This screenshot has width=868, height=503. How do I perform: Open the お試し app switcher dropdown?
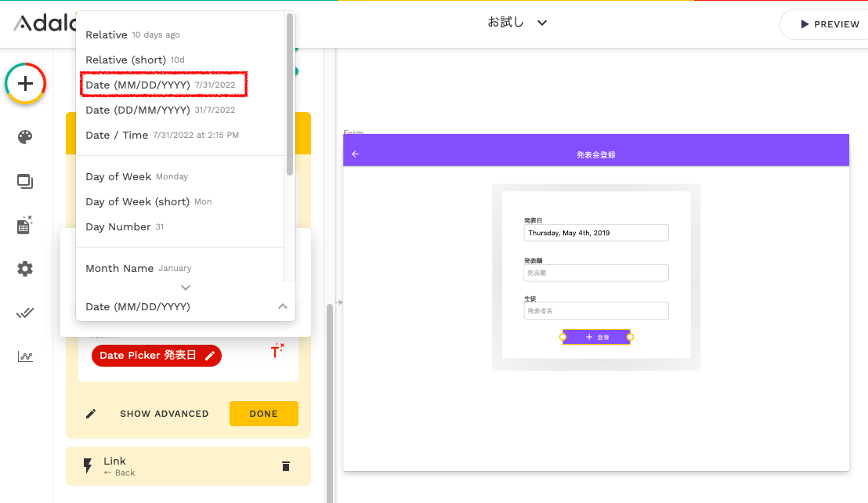(517, 23)
